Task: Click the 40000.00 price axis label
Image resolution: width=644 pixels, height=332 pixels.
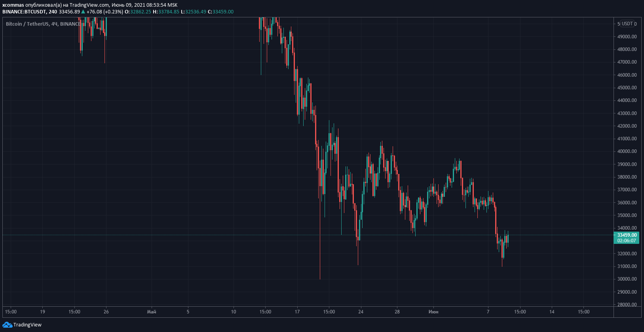Action: [627, 151]
